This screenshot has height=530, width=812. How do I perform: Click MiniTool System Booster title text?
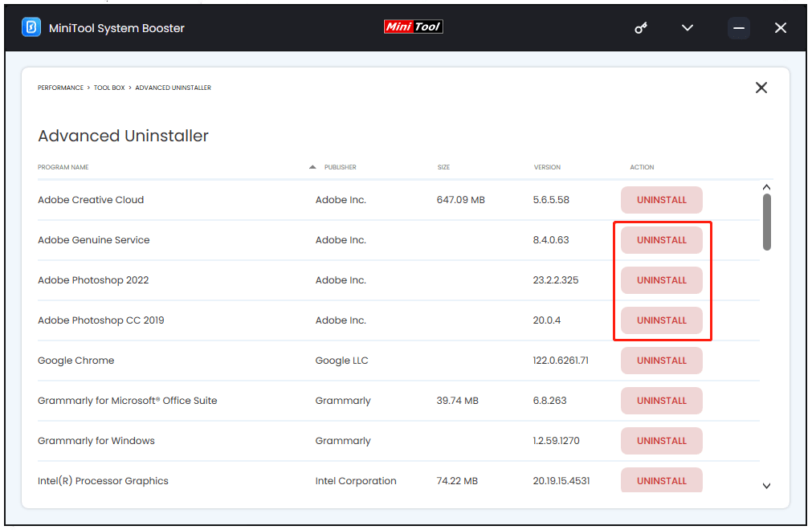tap(116, 28)
